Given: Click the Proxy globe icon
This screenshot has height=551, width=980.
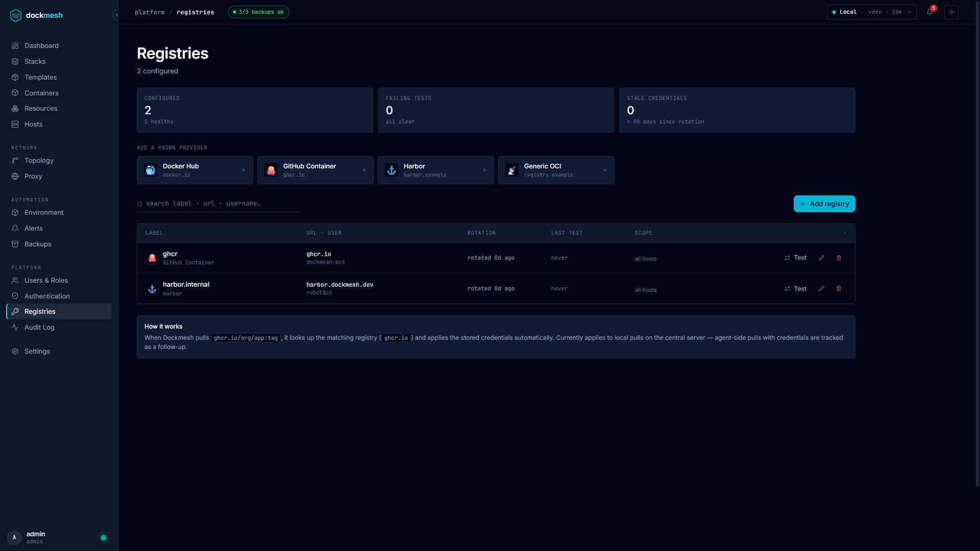Looking at the screenshot, I should (x=15, y=176).
